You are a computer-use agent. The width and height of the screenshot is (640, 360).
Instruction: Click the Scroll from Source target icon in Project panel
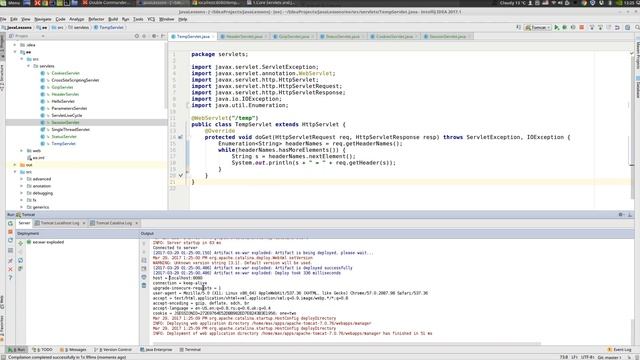tap(137, 36)
